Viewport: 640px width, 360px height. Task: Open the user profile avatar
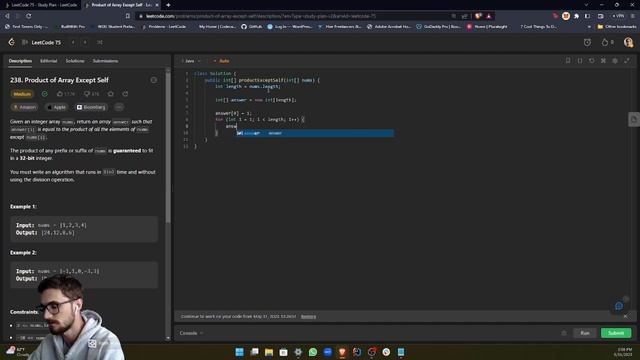click(x=628, y=42)
